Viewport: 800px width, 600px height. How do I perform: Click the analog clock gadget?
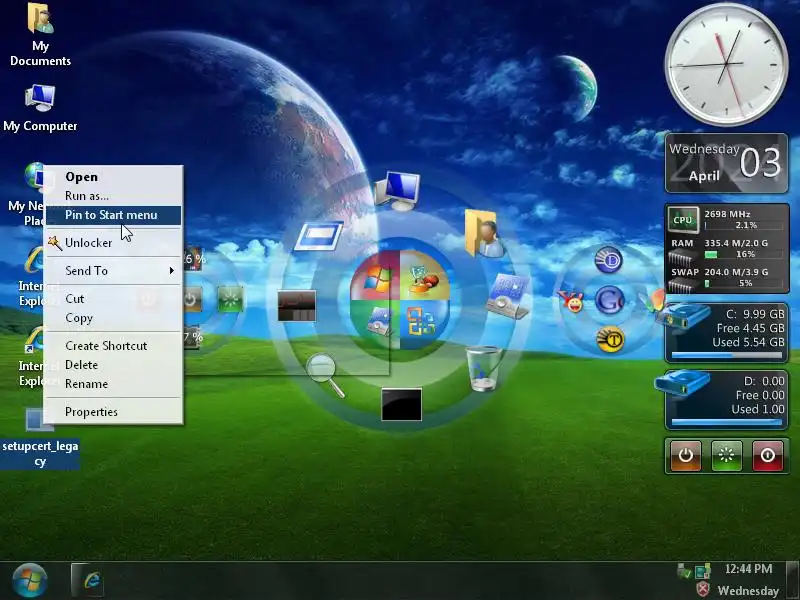727,64
